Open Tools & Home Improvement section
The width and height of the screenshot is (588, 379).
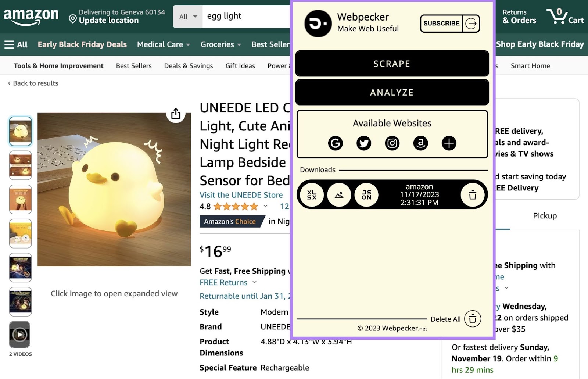(58, 66)
